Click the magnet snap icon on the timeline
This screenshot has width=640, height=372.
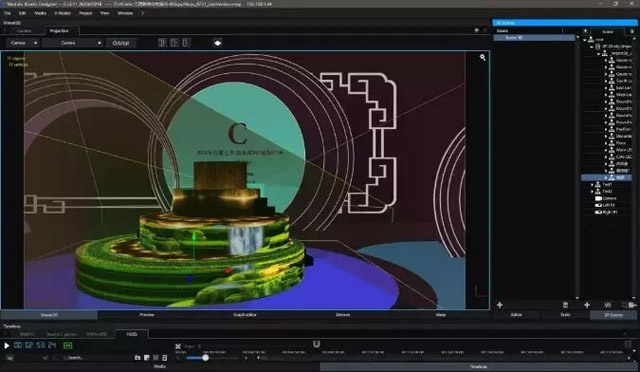316,344
